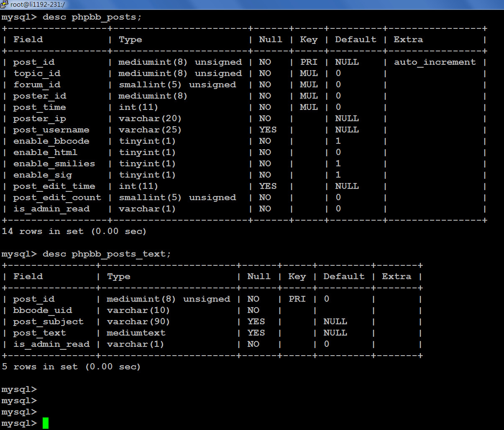Click the post_edit_time field name

tap(54, 186)
